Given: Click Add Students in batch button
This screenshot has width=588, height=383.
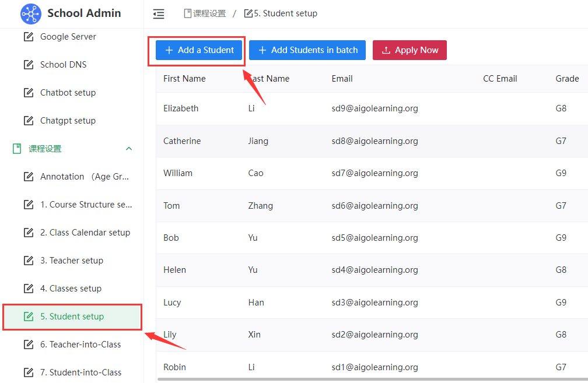Looking at the screenshot, I should [x=307, y=50].
